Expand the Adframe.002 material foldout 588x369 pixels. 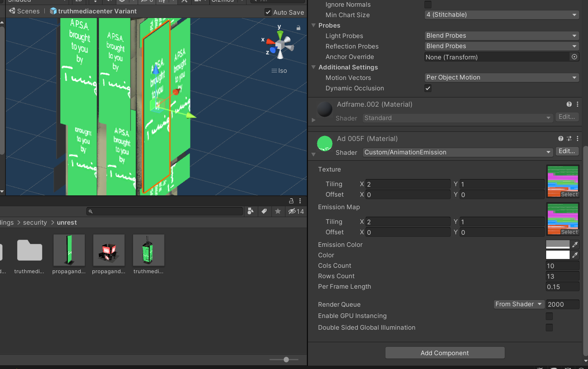click(313, 120)
